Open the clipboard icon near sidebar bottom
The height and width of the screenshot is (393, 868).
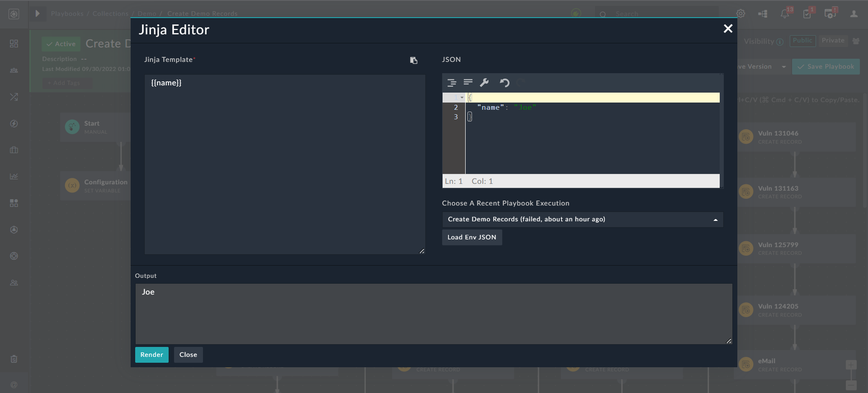(14, 359)
